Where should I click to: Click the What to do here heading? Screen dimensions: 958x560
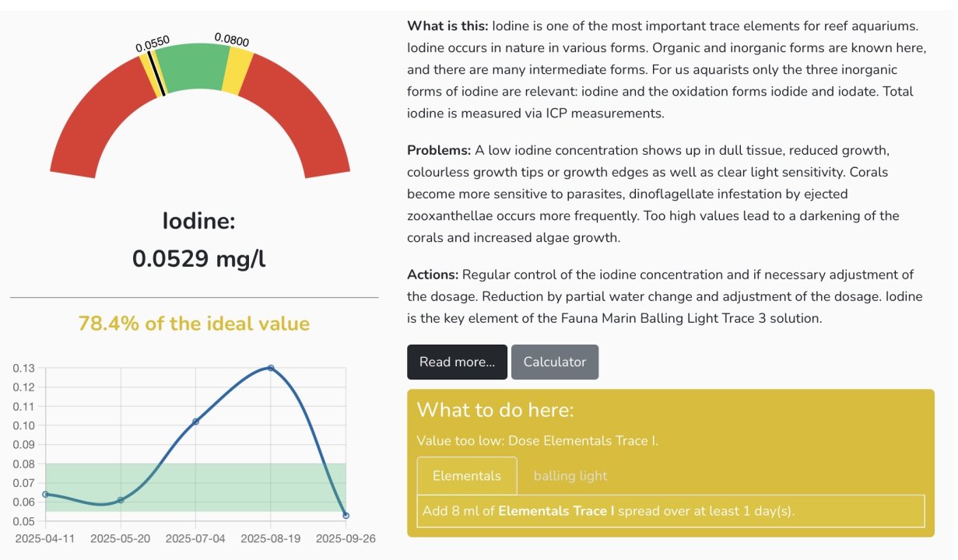(x=495, y=410)
